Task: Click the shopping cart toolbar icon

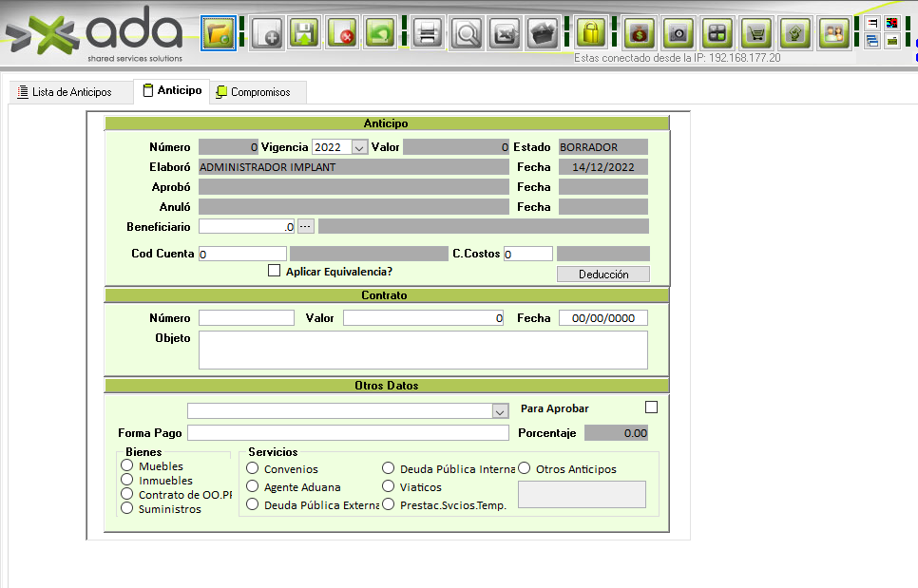Action: coord(756,34)
